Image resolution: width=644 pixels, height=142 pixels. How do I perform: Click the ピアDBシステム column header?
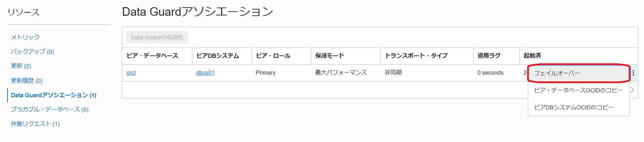[x=218, y=56]
